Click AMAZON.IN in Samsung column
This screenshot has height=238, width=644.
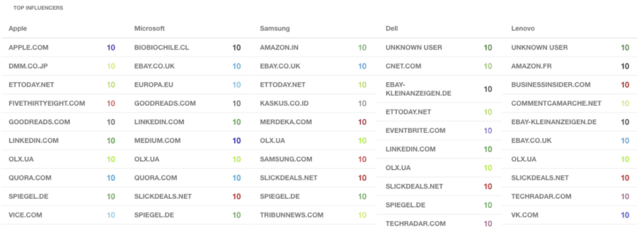(279, 48)
